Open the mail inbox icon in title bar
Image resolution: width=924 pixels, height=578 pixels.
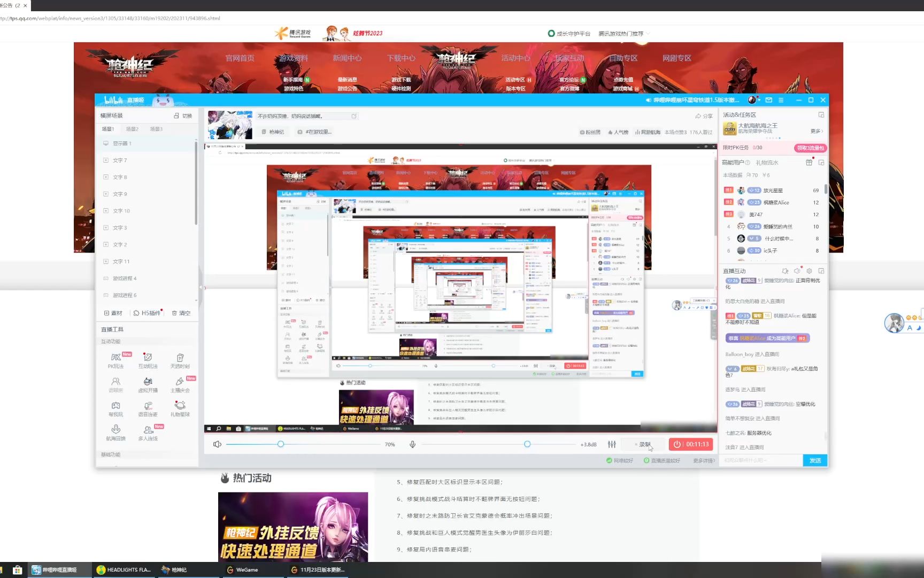(768, 100)
